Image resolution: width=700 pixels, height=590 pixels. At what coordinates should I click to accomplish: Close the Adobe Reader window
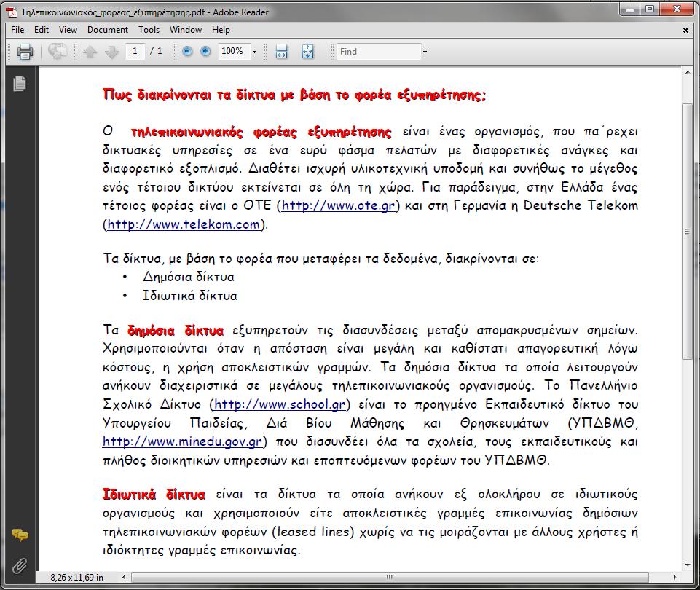[677, 9]
